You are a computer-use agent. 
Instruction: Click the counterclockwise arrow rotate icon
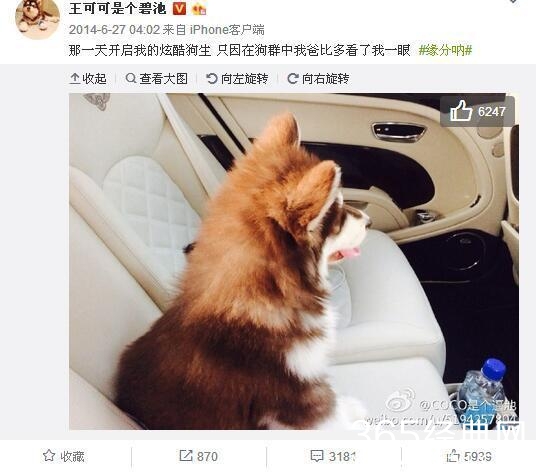(x=212, y=79)
